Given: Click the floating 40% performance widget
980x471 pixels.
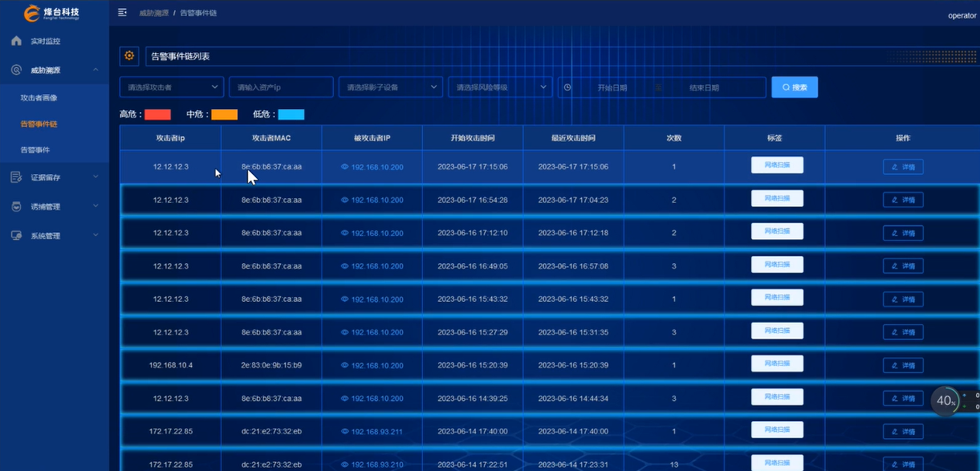Looking at the screenshot, I should pyautogui.click(x=946, y=400).
